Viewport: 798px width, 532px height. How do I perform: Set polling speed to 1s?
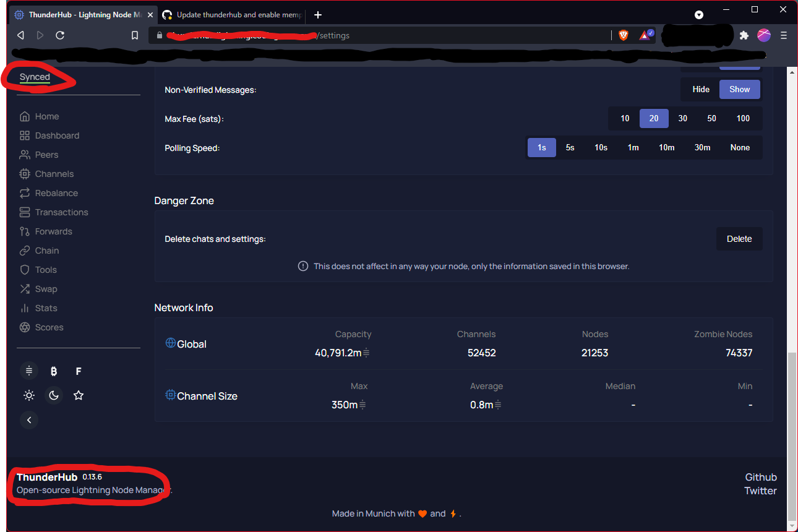click(x=542, y=147)
